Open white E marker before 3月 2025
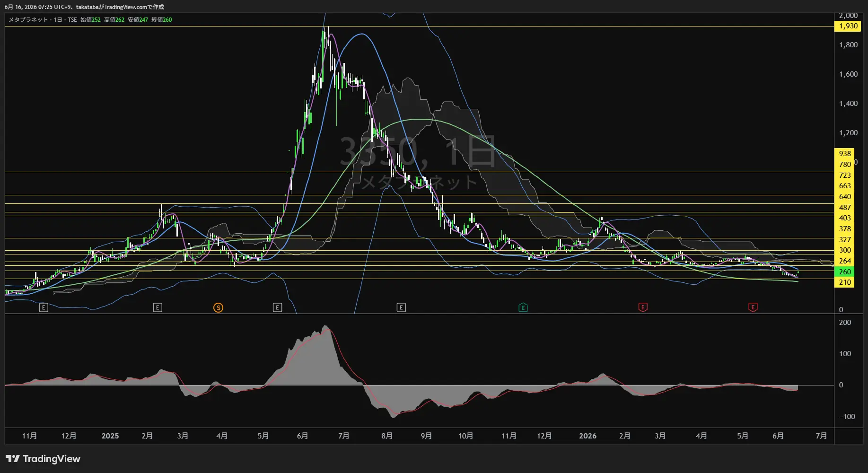This screenshot has width=868, height=473. pos(158,307)
